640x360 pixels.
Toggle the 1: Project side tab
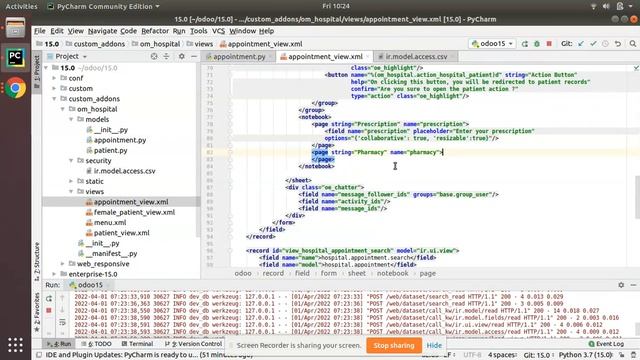pyautogui.click(x=37, y=71)
